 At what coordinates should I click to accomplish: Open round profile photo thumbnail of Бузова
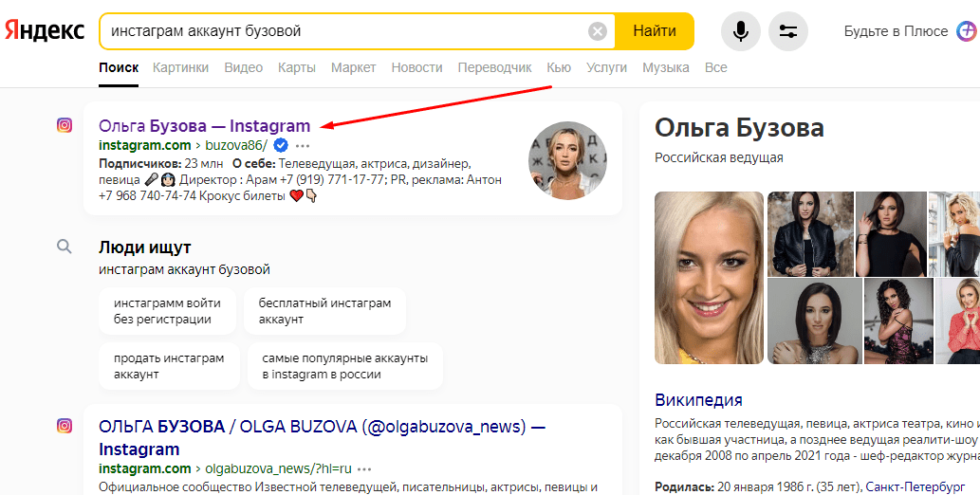pyautogui.click(x=567, y=160)
